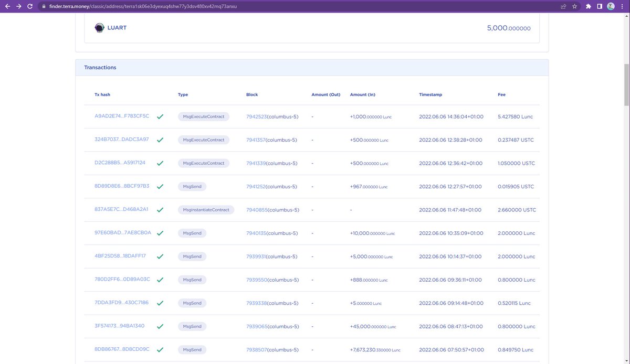Click the Amount (In) column header
Viewport: 630px width, 364px height.
point(363,94)
